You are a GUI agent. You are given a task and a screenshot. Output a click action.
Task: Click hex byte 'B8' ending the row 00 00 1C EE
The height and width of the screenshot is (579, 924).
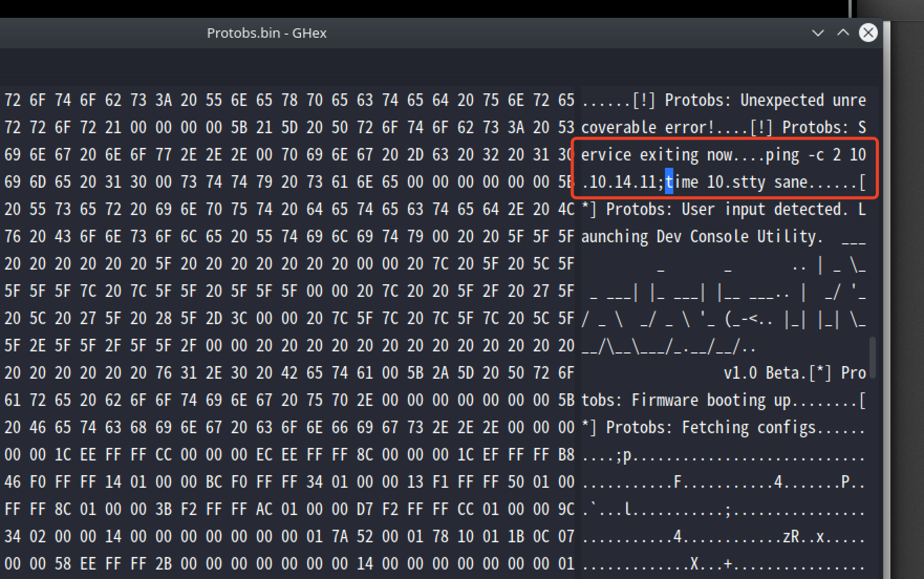pyautogui.click(x=566, y=455)
